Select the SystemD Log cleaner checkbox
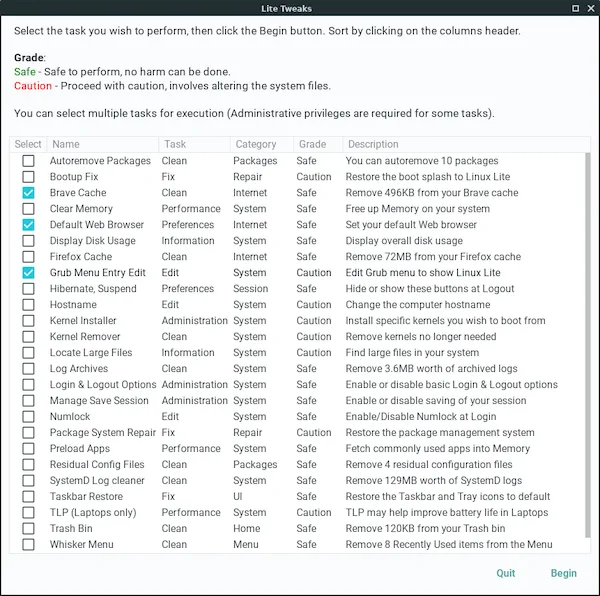 point(28,480)
